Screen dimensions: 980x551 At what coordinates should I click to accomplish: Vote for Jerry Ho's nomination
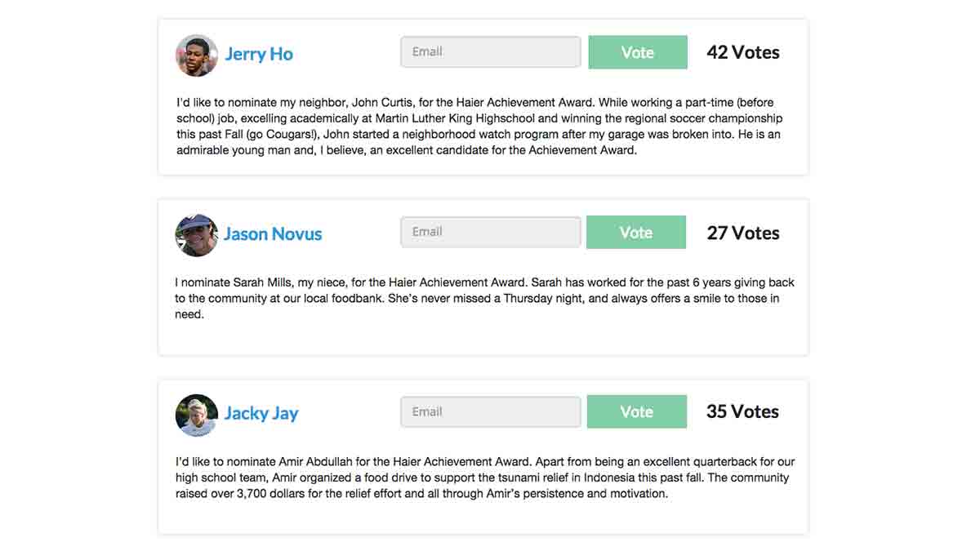pos(638,52)
